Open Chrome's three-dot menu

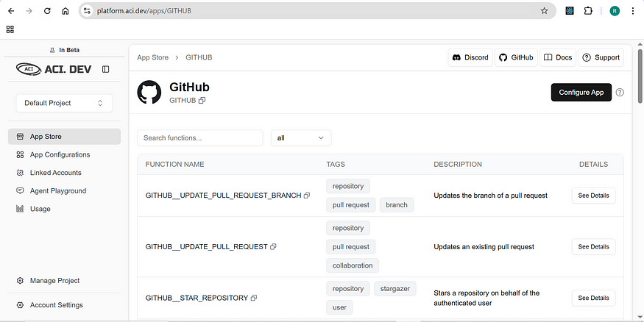[x=633, y=11]
